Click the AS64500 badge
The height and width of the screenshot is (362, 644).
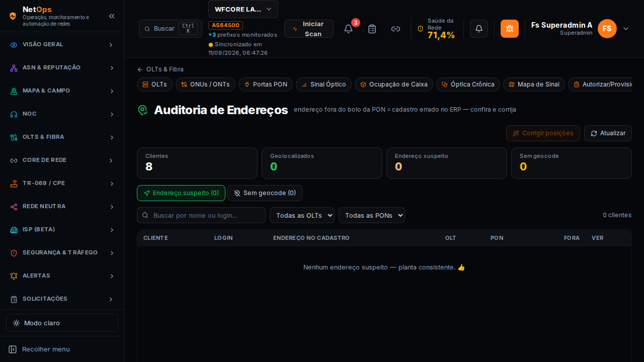pos(225,25)
